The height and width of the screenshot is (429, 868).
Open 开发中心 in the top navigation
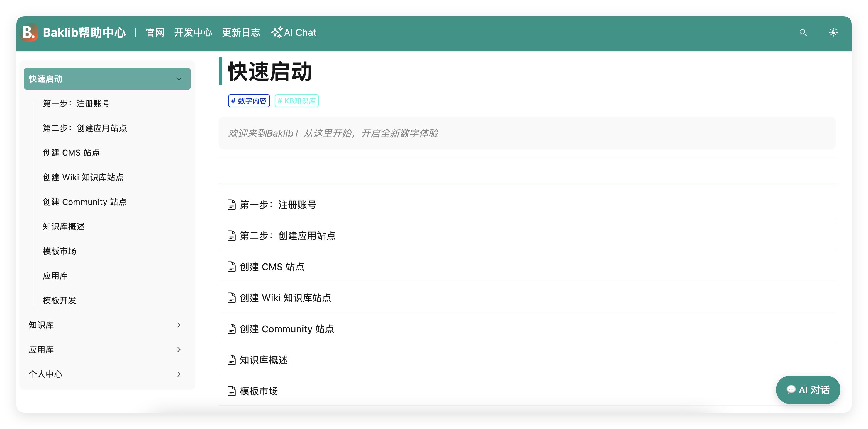pyautogui.click(x=193, y=32)
